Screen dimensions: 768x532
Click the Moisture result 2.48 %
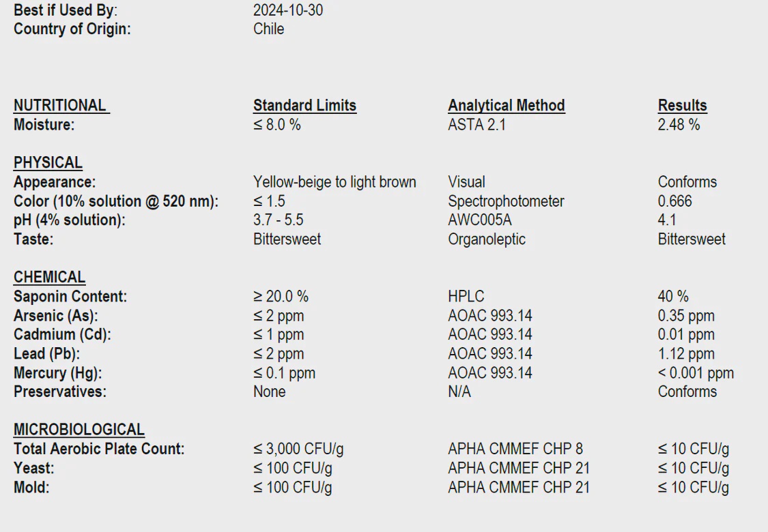coord(679,125)
